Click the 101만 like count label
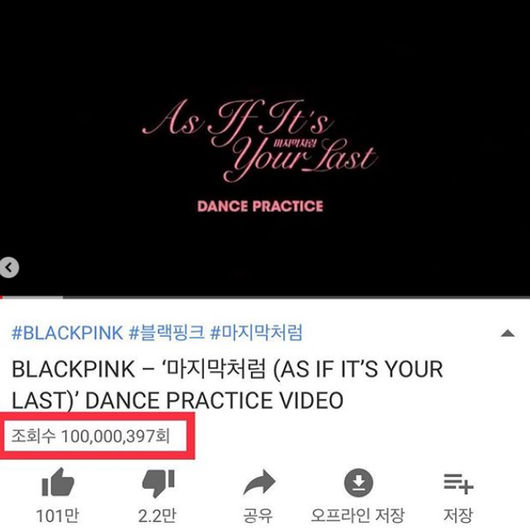This screenshot has width=530, height=530. click(57, 516)
